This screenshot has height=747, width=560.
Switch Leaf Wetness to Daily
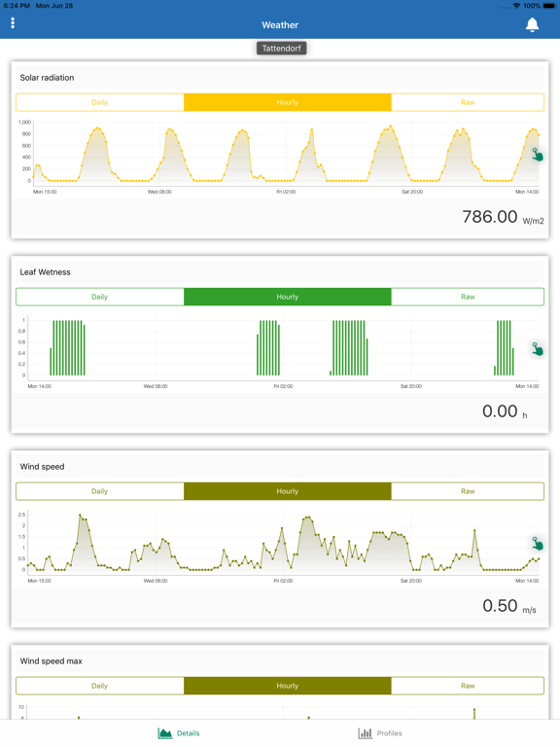pos(99,297)
